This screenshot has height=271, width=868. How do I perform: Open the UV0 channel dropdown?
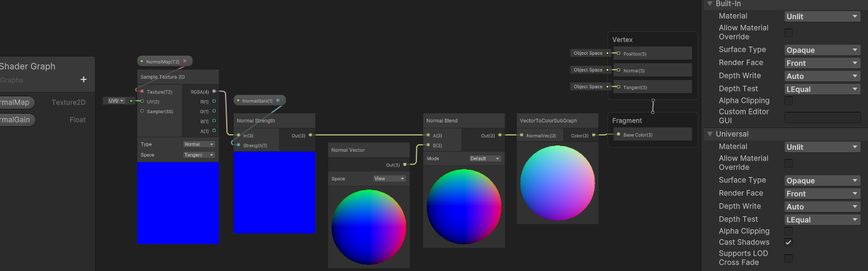[116, 101]
